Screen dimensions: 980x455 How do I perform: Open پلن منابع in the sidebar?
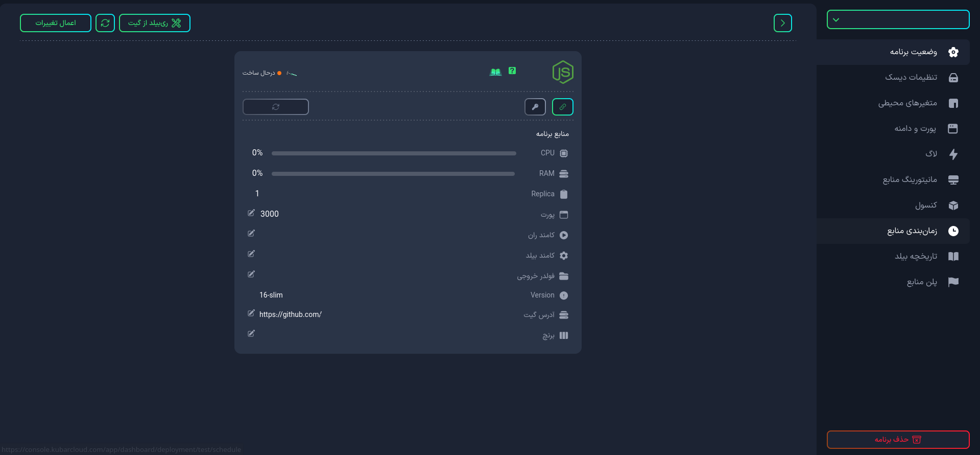[x=893, y=282]
